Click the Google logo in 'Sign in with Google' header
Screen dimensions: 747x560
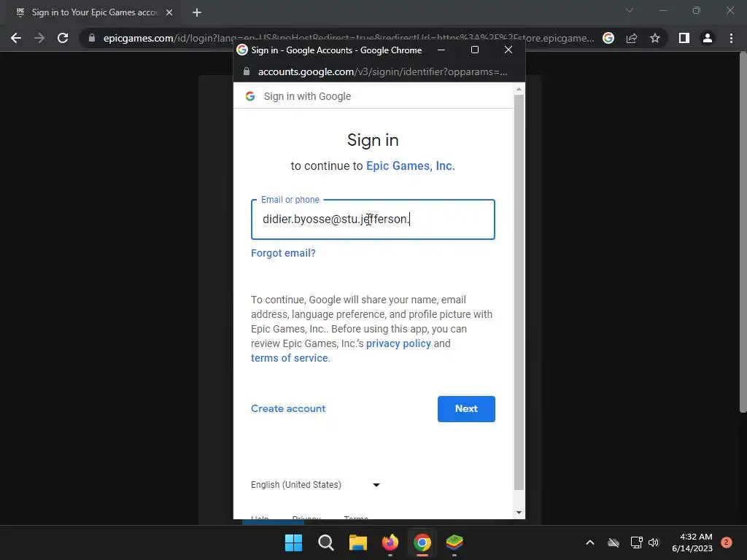[250, 96]
